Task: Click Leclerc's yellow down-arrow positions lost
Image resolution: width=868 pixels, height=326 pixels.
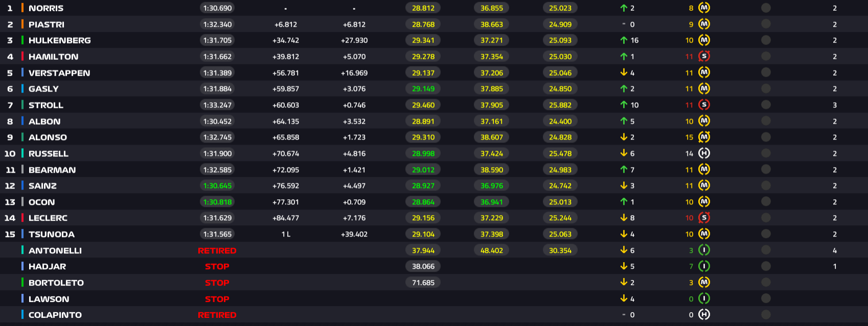Action: tap(624, 218)
